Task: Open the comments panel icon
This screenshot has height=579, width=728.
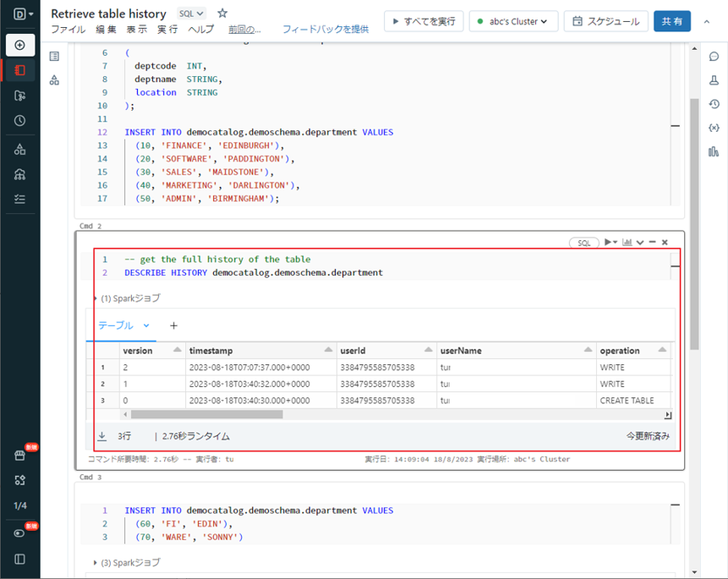Action: [x=714, y=57]
